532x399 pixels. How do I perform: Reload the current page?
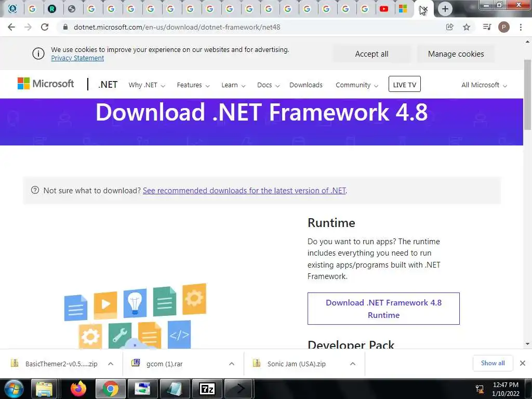click(45, 27)
